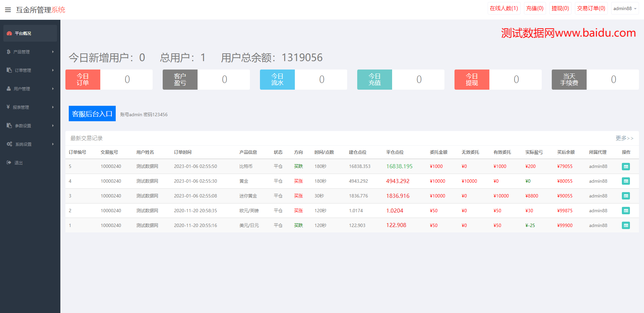
Task: Open the 提现(0) notification button
Action: (x=560, y=8)
